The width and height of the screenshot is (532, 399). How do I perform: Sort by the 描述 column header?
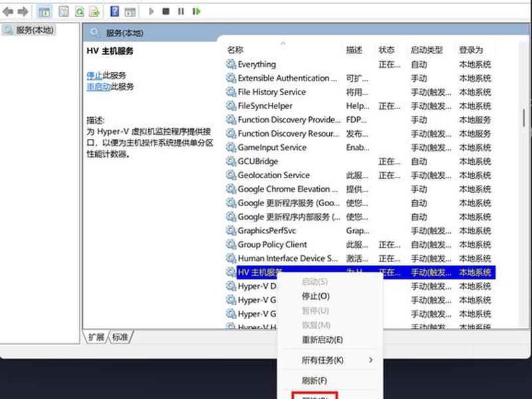[354, 50]
